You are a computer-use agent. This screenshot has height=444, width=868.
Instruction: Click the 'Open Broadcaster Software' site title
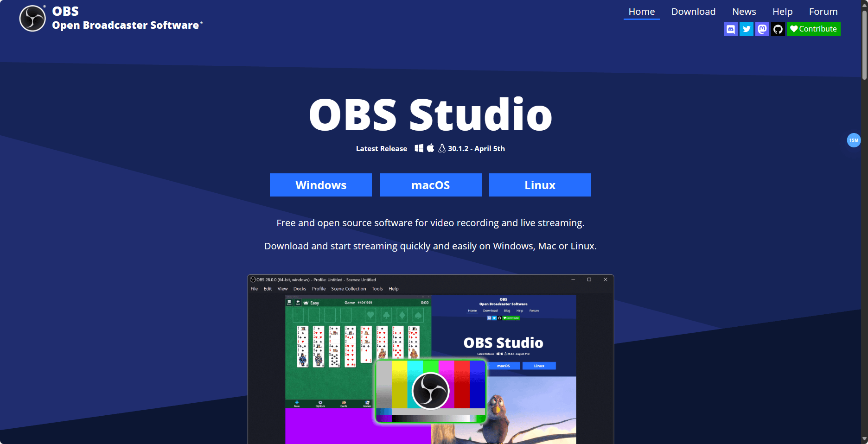(126, 25)
